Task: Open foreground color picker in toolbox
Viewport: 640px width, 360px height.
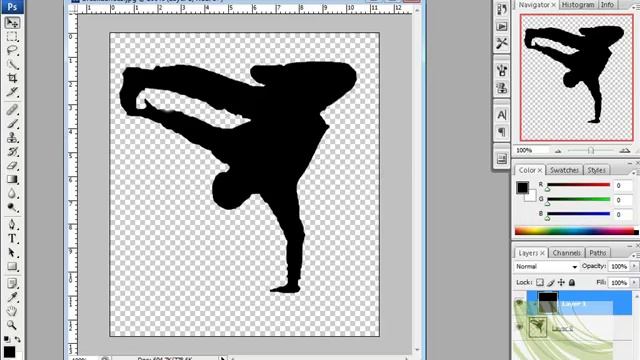Action: tap(10, 352)
